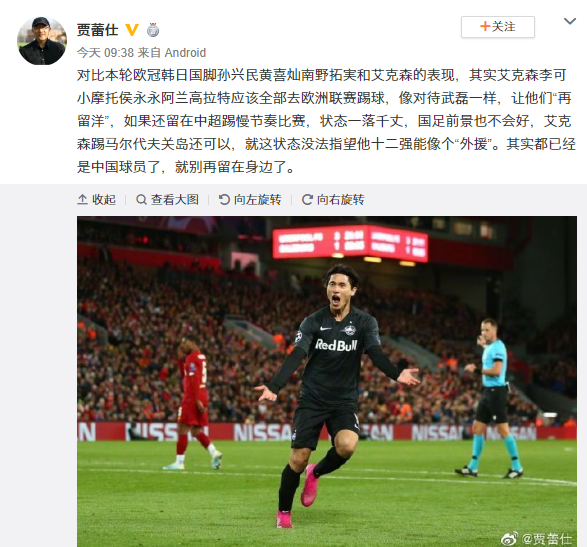Viewport: 587px width, 547px height.
Task: Open the Android source link
Action: 185,53
